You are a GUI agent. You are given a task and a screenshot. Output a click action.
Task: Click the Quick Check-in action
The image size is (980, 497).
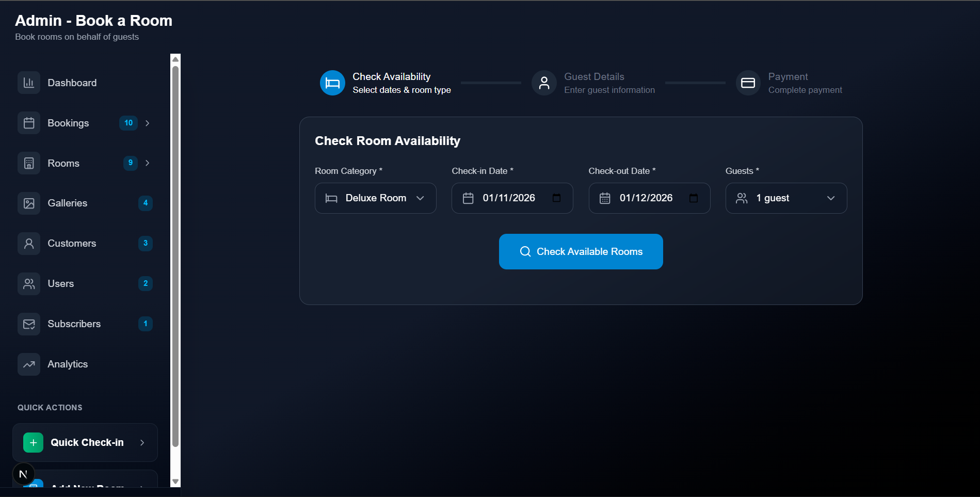coord(84,442)
